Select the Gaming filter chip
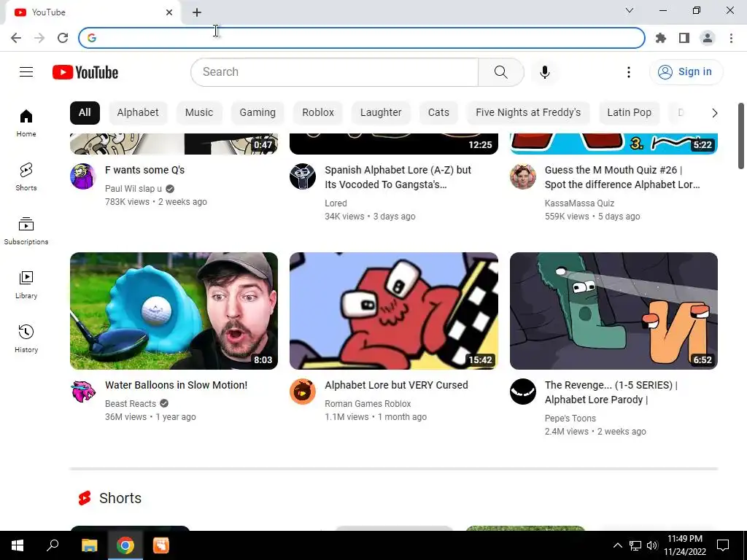Screen dimensions: 747x560 pos(258,113)
